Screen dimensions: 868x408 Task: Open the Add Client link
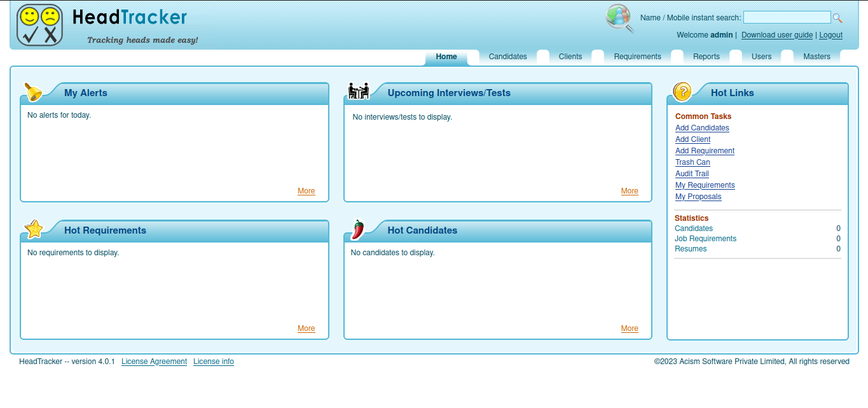(692, 139)
